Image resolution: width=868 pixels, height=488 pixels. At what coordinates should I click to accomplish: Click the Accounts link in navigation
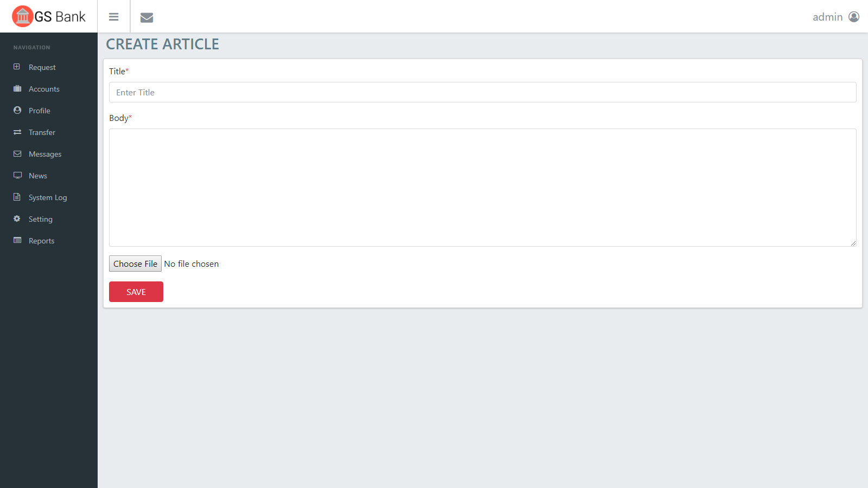[44, 89]
